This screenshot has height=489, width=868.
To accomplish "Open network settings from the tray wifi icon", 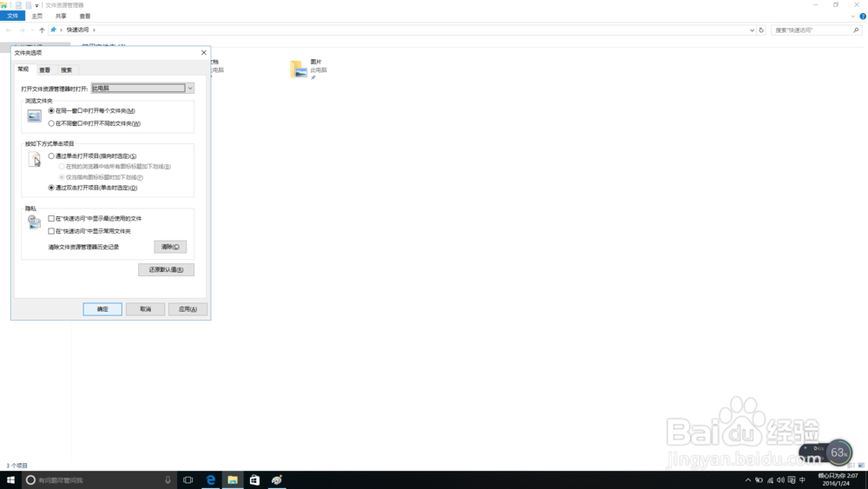I will point(770,480).
